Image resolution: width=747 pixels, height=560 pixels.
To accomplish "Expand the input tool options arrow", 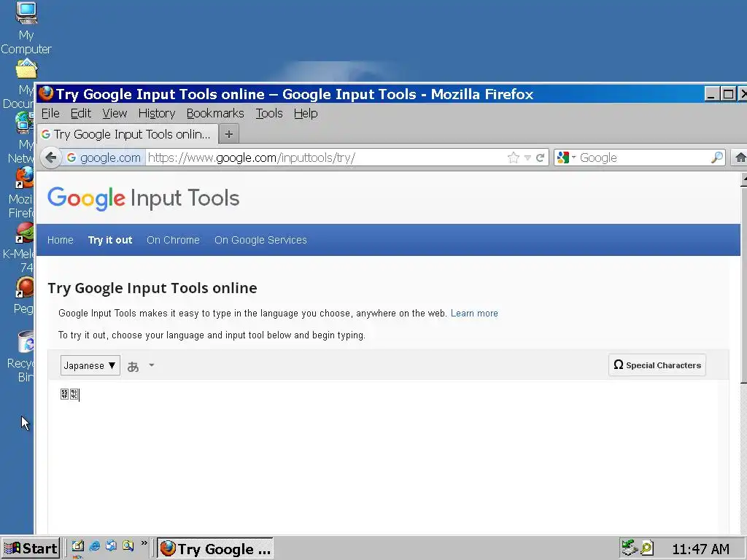I will [x=152, y=365].
